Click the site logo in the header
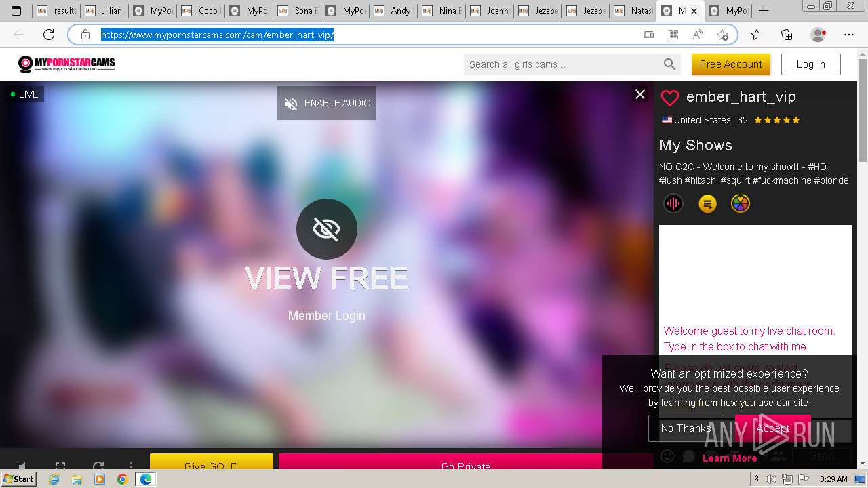The width and height of the screenshot is (868, 488). (66, 64)
